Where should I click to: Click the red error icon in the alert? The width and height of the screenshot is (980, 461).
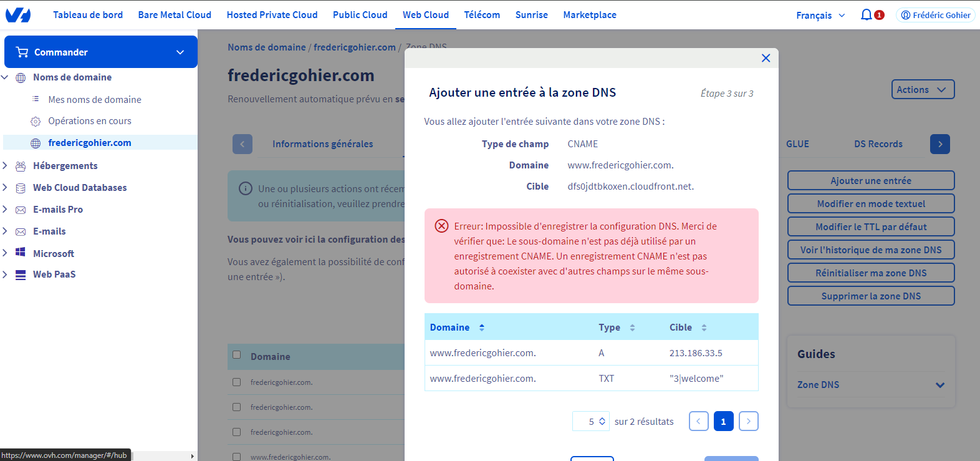coord(441,226)
